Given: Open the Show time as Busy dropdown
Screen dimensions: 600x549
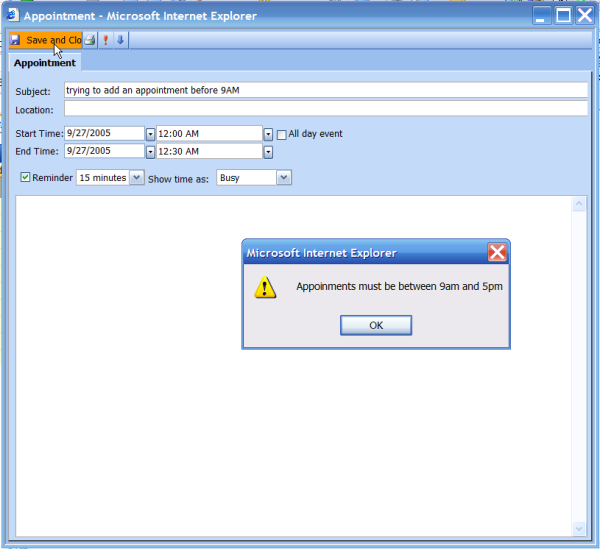Looking at the screenshot, I should pos(283,177).
